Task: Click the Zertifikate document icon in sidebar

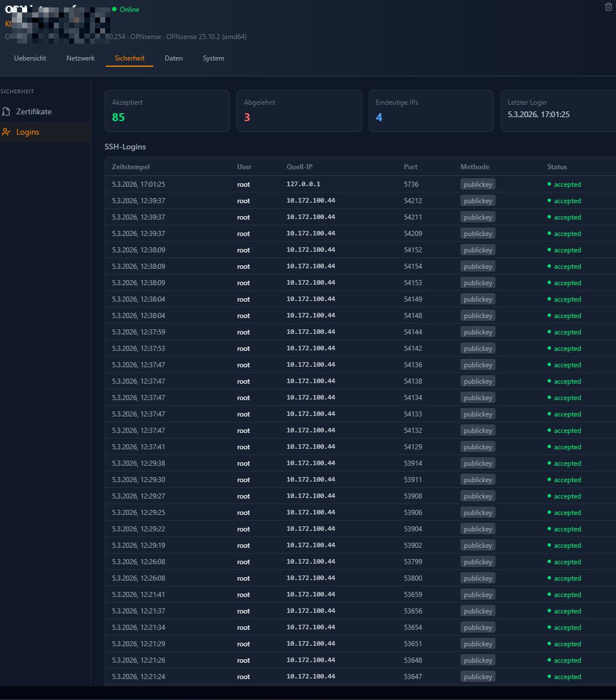Action: pos(6,111)
